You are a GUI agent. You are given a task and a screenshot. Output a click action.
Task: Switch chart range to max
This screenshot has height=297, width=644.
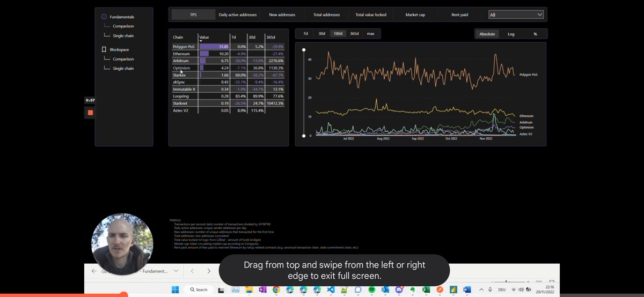370,33
